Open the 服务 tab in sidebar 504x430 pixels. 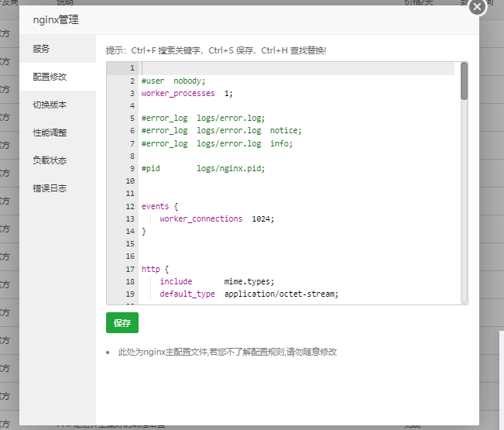[58, 49]
